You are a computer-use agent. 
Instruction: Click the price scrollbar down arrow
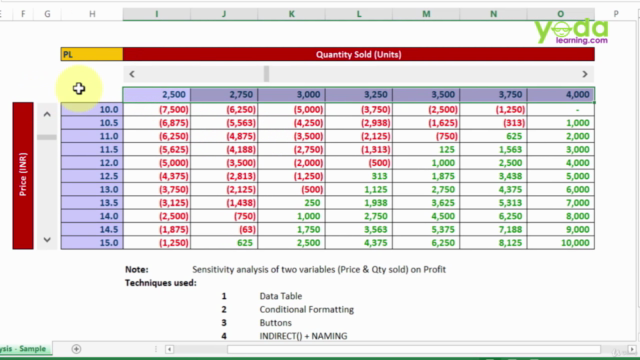click(x=47, y=240)
